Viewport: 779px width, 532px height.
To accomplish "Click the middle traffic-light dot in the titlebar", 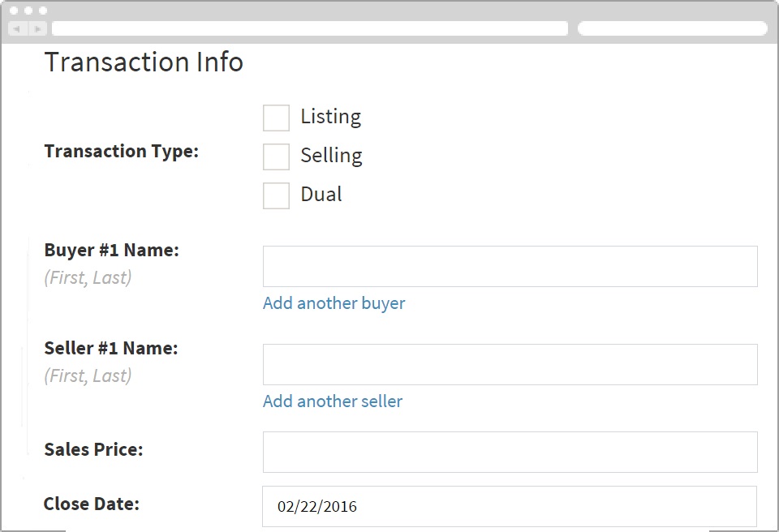I will (x=27, y=11).
